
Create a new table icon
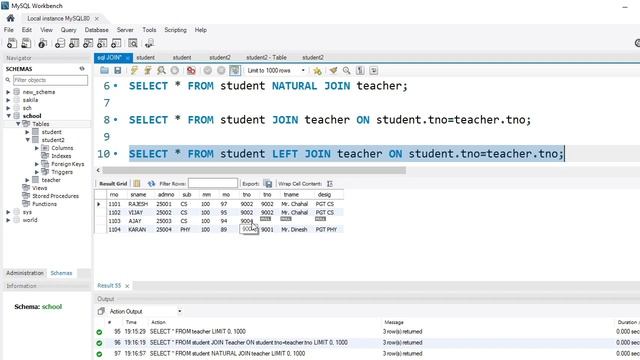pos(74,43)
